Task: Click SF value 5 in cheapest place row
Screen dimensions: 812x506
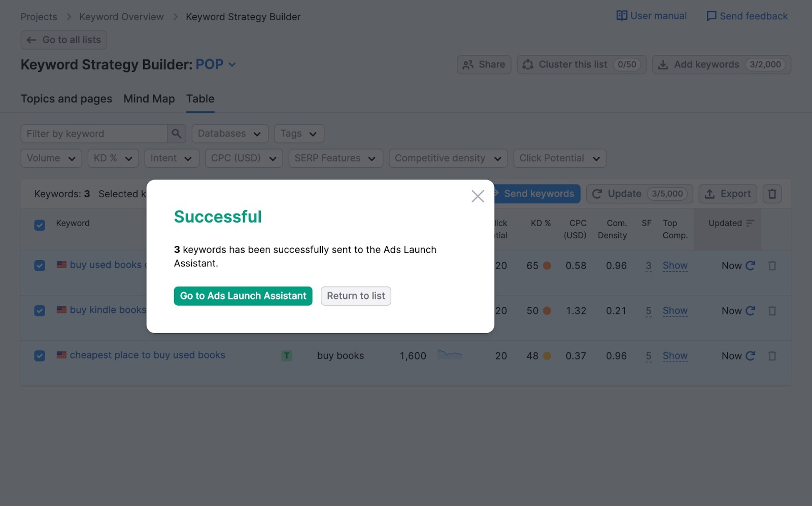Action: tap(648, 356)
